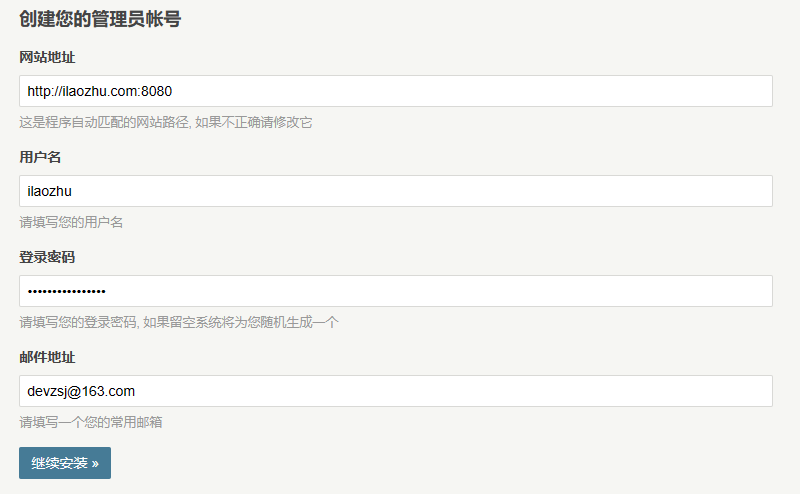Click the 用户名 field label
800x494 pixels.
point(40,157)
